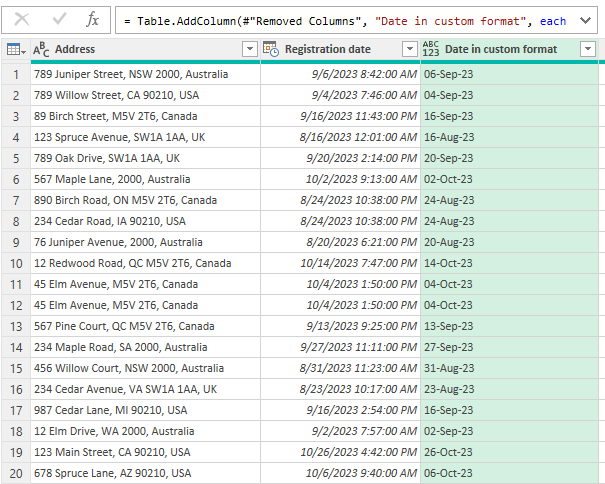
Task: Click date cell 8/20/2023 6:21:00 PM
Action: tap(341, 242)
